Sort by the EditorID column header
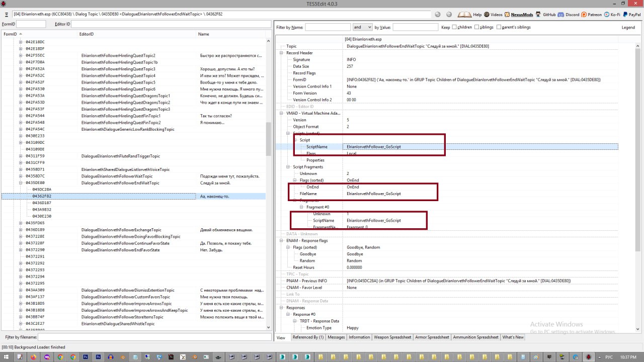 [136, 34]
